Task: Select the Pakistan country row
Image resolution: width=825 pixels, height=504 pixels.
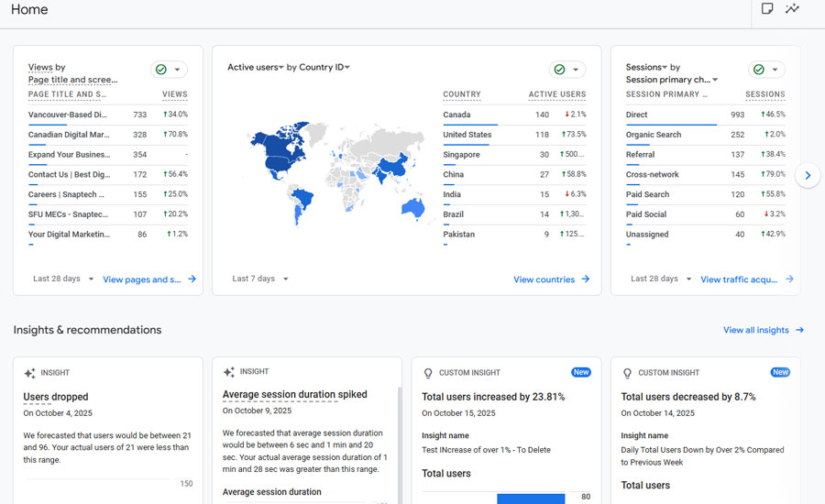Action: pos(514,235)
